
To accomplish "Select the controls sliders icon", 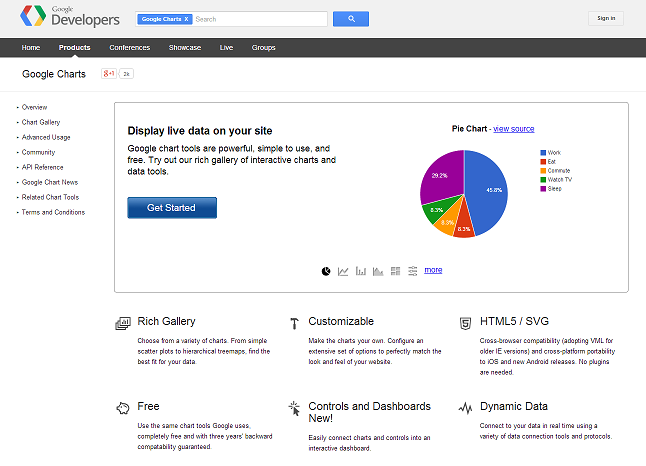I will pos(413,271).
